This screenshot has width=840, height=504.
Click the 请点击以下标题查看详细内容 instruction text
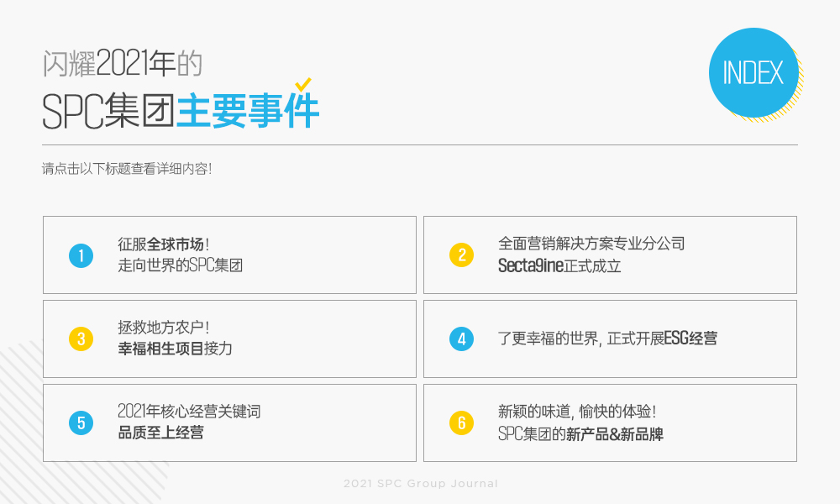127,168
